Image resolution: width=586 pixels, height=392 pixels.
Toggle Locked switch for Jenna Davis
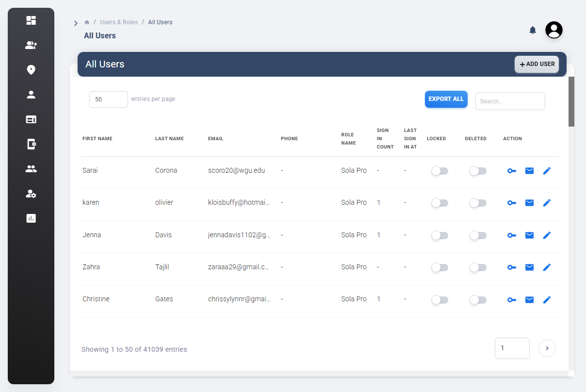[x=439, y=235]
